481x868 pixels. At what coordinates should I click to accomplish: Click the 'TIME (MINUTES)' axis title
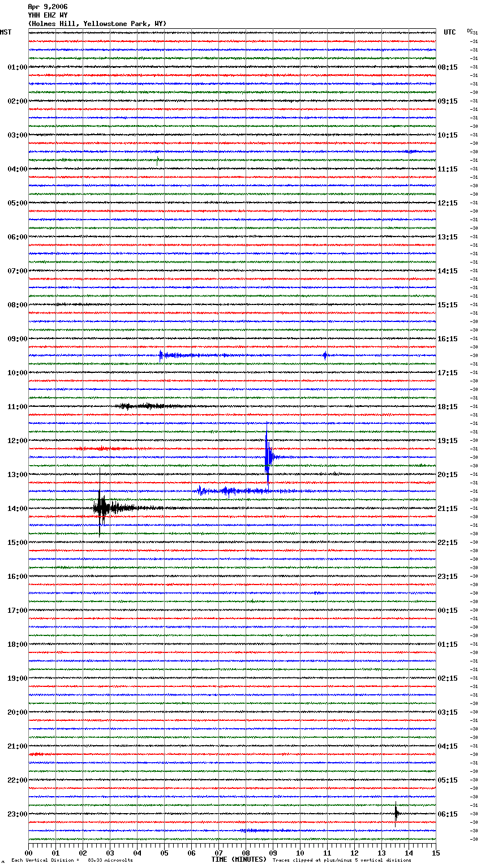tap(239, 860)
